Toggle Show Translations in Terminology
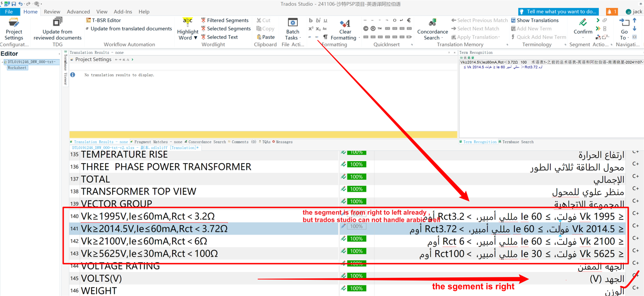 pyautogui.click(x=535, y=20)
